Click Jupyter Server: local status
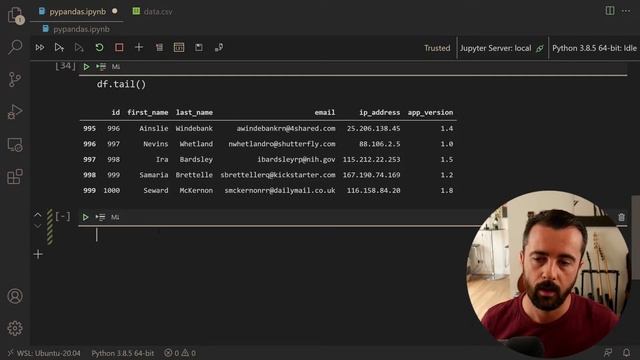This screenshot has width=640, height=360. click(x=502, y=48)
